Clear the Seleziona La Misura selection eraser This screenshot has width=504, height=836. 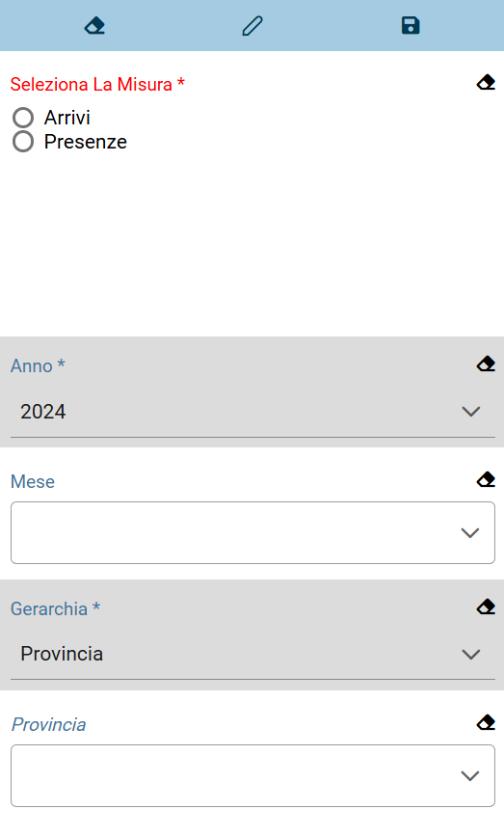point(486,83)
